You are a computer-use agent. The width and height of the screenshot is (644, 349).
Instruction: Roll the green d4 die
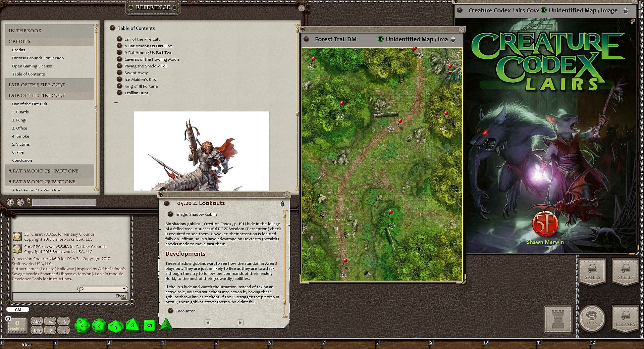(x=166, y=325)
